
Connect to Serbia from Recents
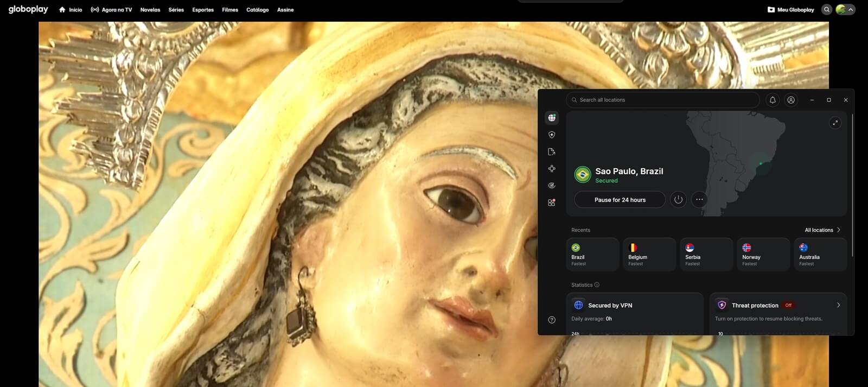706,255
